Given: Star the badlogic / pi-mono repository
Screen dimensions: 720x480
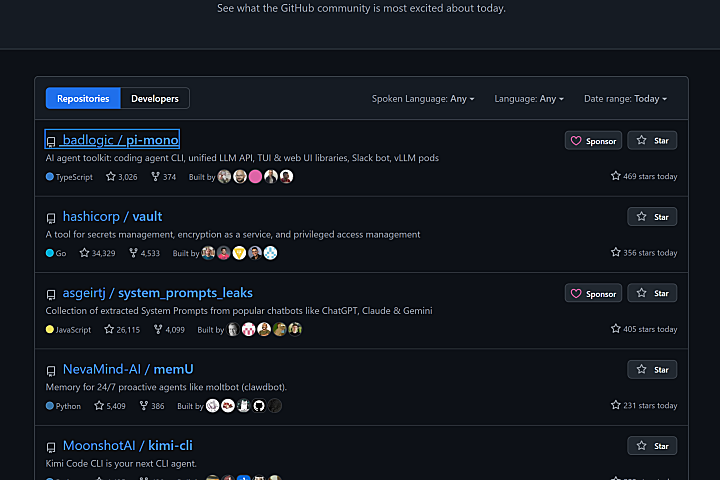Looking at the screenshot, I should (x=652, y=141).
